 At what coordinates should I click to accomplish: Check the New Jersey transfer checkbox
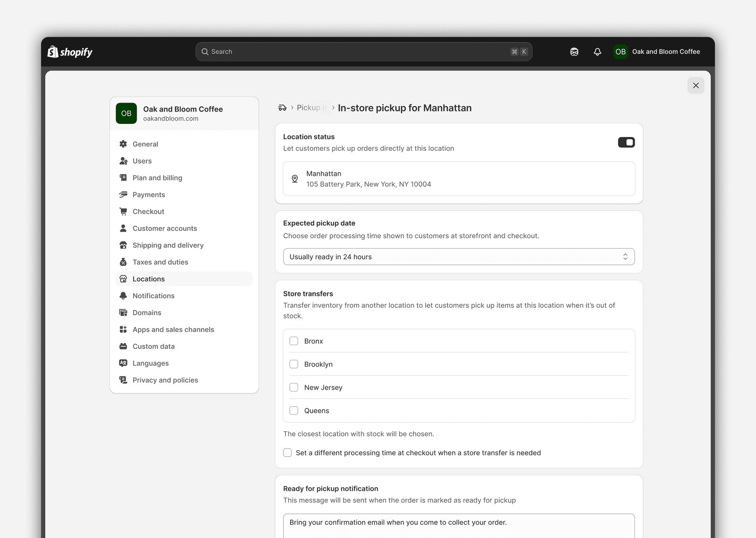294,387
